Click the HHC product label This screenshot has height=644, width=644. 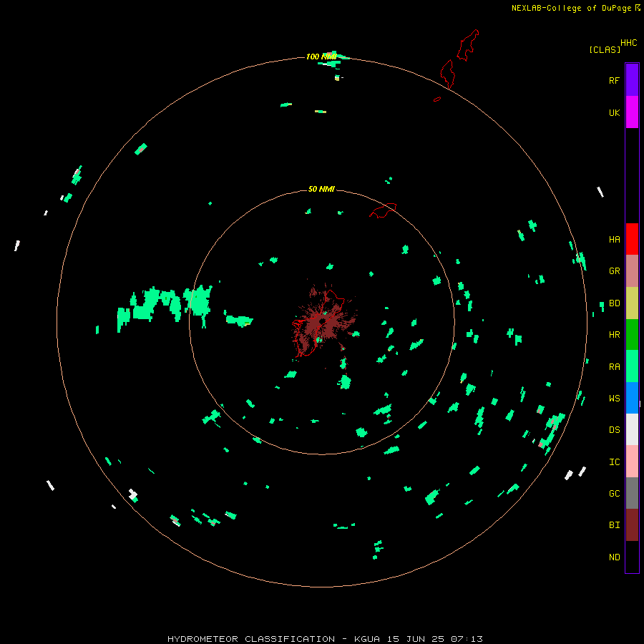pos(628,43)
